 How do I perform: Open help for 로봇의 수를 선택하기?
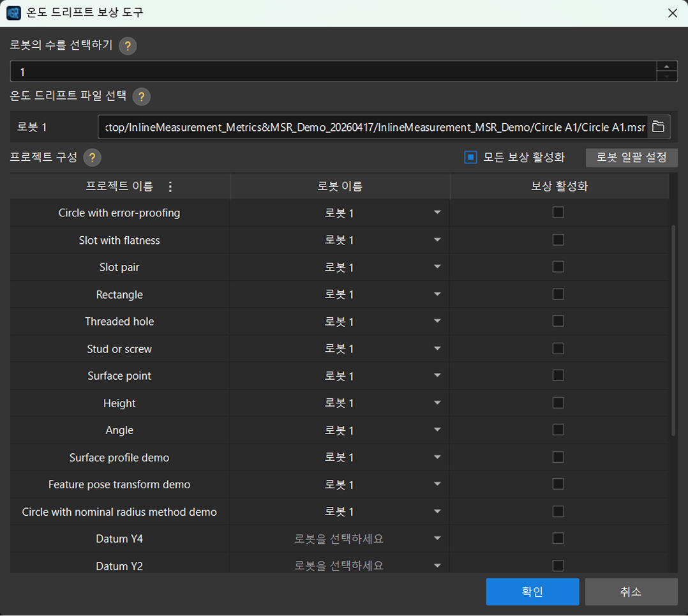coord(128,45)
